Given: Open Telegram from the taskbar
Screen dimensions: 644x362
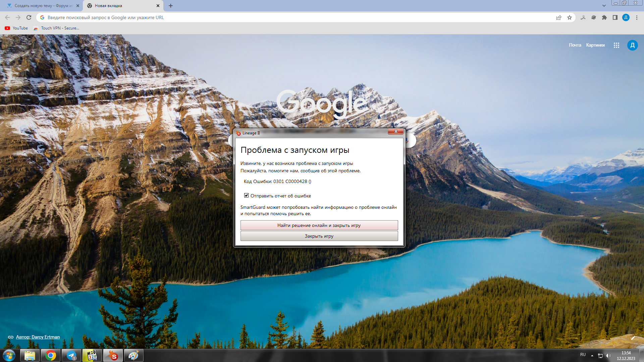Looking at the screenshot, I should coord(71,355).
